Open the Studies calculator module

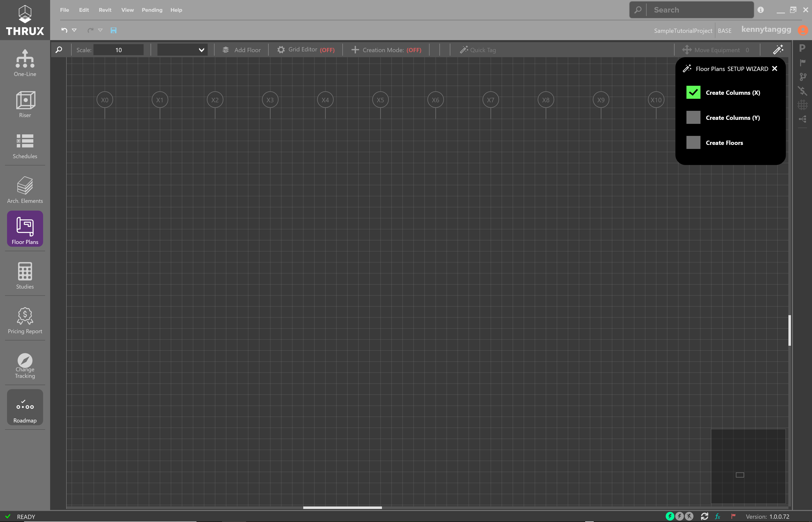click(x=25, y=275)
